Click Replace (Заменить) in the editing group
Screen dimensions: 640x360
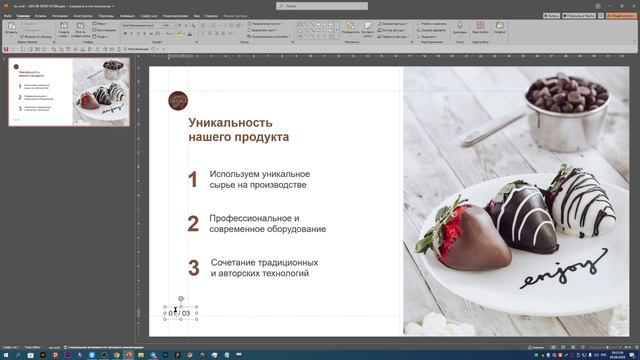click(x=431, y=30)
